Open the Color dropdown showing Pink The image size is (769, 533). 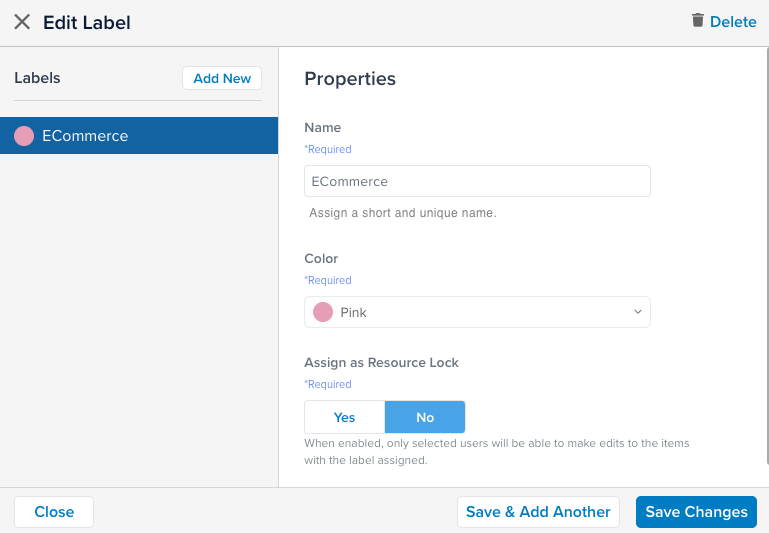tap(477, 312)
